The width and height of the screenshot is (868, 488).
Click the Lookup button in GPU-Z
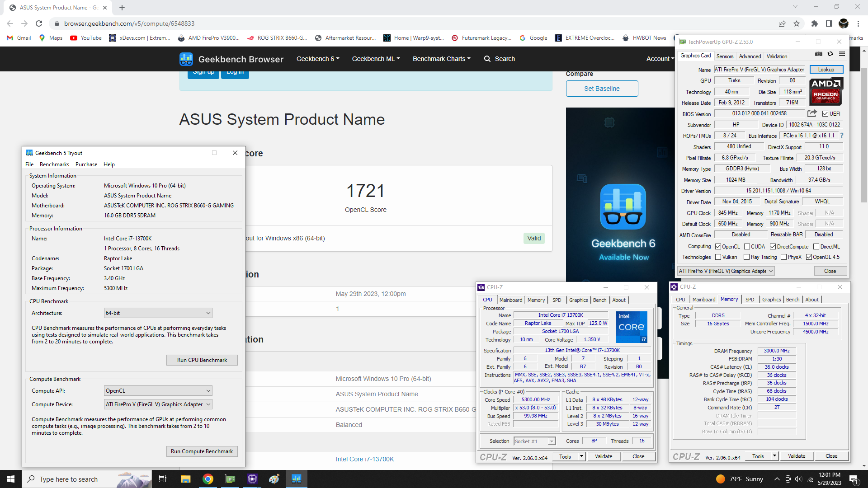tap(826, 70)
